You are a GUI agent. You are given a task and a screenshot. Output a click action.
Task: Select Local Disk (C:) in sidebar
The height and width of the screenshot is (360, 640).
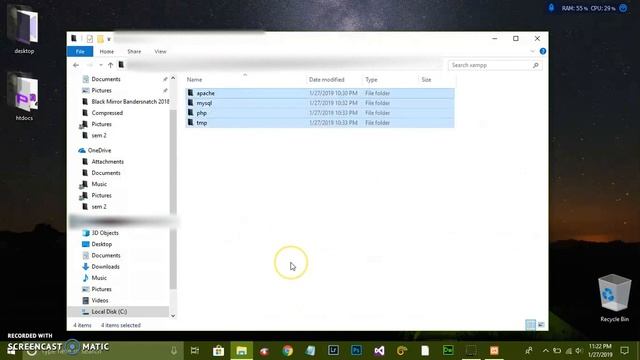click(109, 311)
